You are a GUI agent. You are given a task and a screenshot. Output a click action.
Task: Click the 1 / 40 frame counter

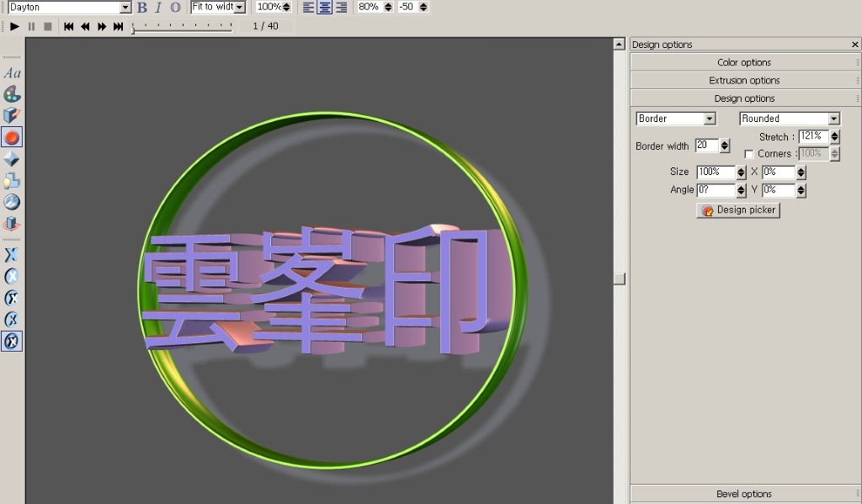(265, 26)
